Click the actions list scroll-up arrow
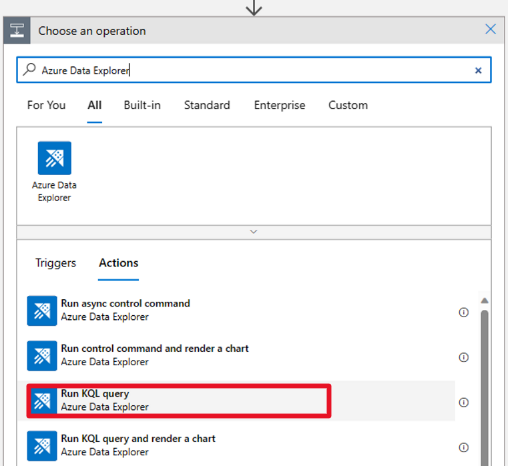 coord(485,301)
